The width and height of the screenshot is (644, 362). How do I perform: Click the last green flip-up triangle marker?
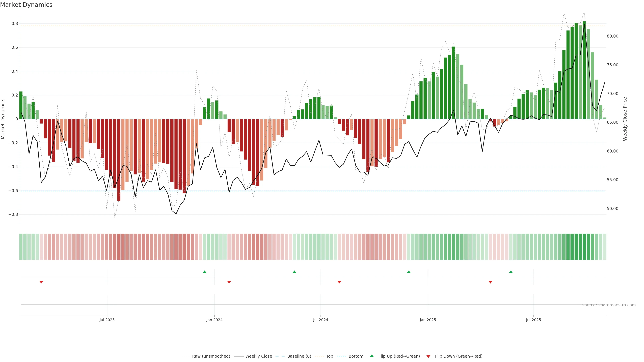coord(511,272)
